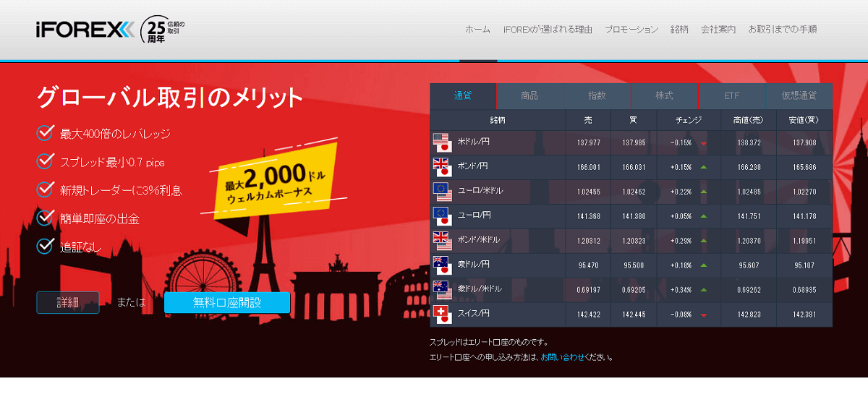
Task: Select the 通貨 tab
Action: click(x=463, y=96)
